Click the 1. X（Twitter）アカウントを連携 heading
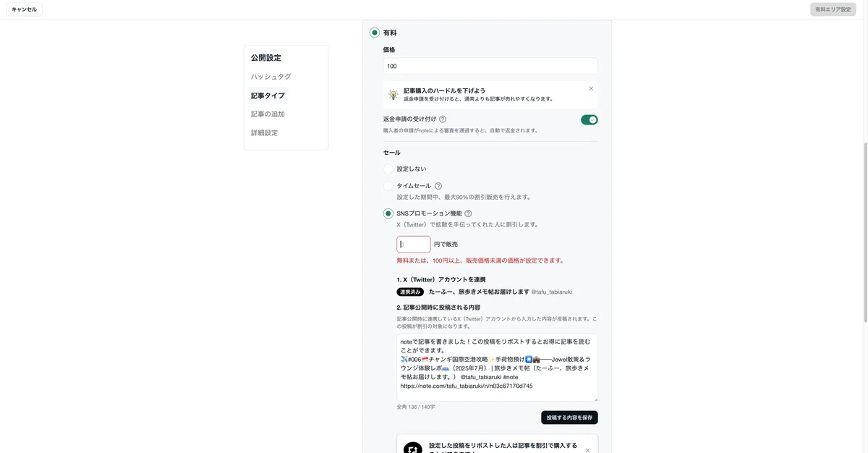 click(x=441, y=279)
